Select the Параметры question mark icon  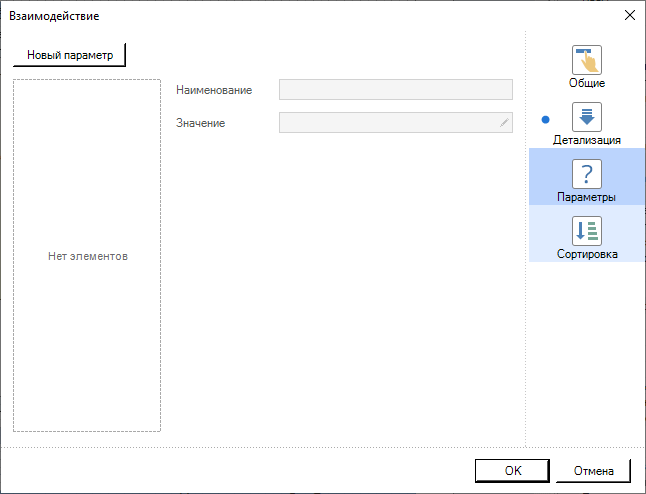587,174
